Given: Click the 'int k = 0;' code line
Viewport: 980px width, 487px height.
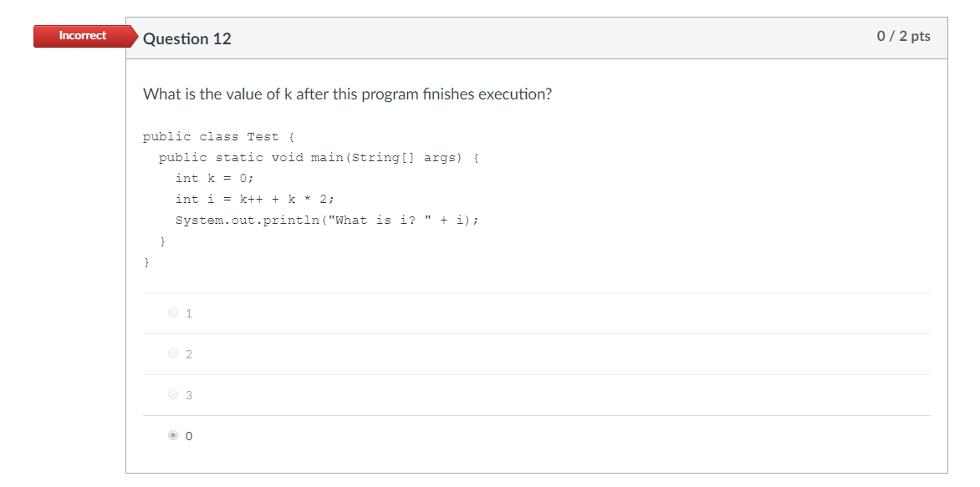Looking at the screenshot, I should click(x=214, y=179).
